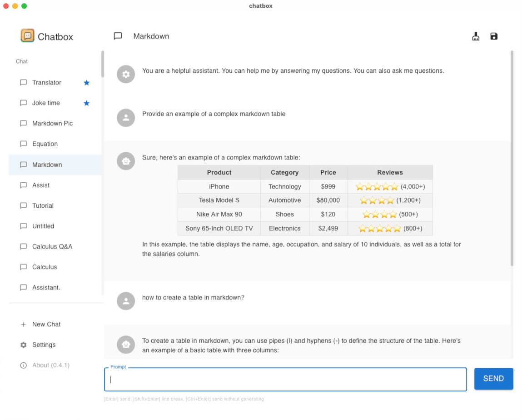The width and height of the screenshot is (522, 420).
Task: Select the Equation chat in the sidebar
Action: 45,144
